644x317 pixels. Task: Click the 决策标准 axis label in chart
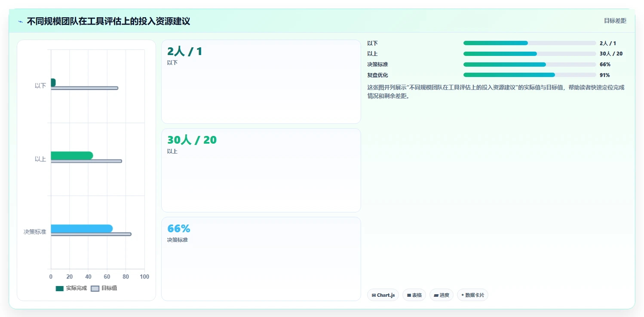[x=35, y=232]
